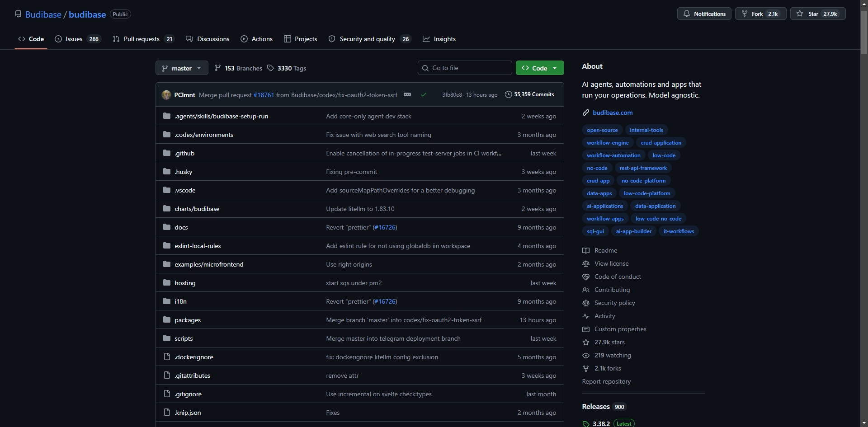Image resolution: width=868 pixels, height=427 pixels.
Task: Click the low-code topic tag
Action: point(664,155)
